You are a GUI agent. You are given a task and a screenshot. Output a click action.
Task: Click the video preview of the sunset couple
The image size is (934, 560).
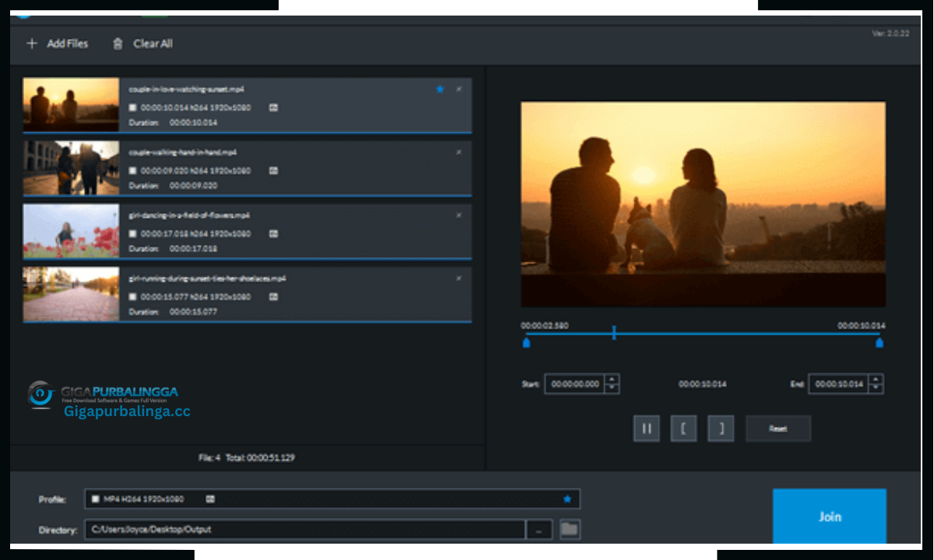704,204
